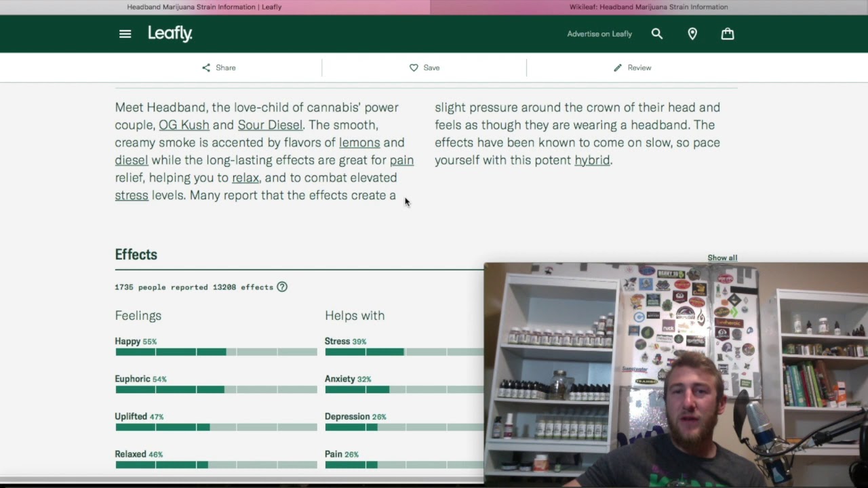Click the Save heart button
Screen dimensions: 868x488
pos(425,68)
